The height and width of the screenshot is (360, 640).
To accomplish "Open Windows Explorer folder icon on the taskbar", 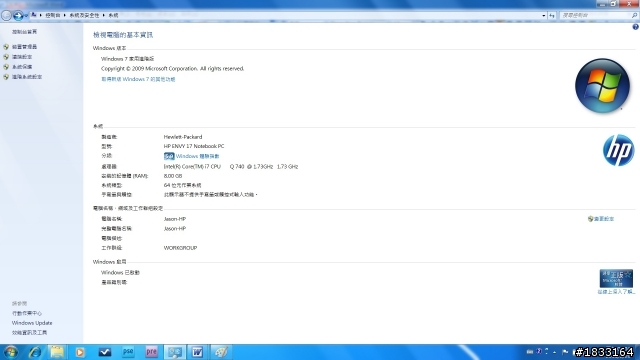I will pos(57,352).
